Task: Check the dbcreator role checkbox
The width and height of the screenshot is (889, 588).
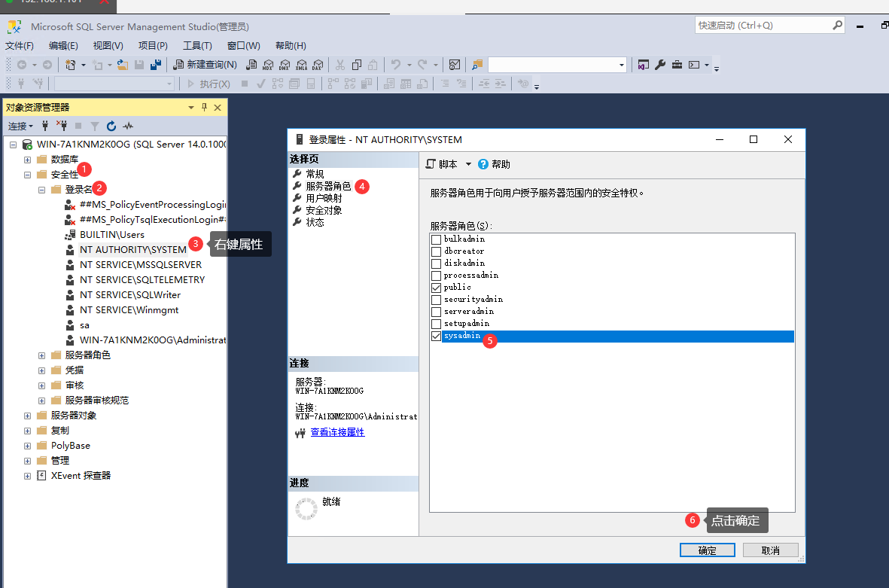Action: (436, 251)
